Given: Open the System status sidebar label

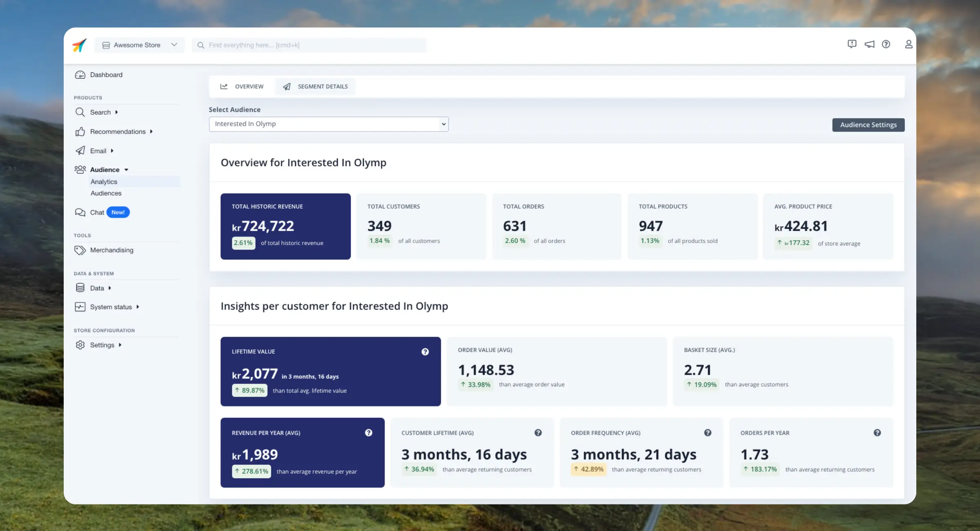Looking at the screenshot, I should tap(111, 307).
